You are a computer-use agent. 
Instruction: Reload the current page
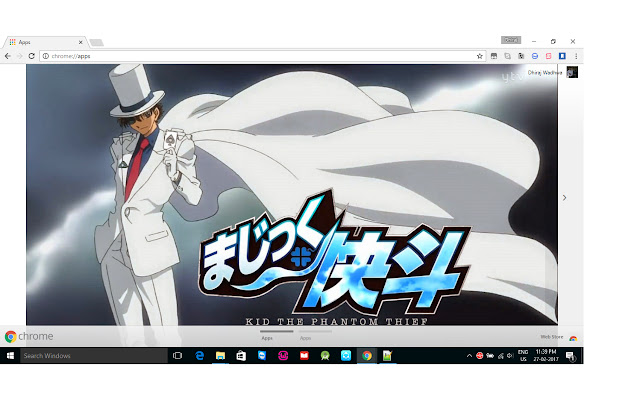pyautogui.click(x=31, y=56)
